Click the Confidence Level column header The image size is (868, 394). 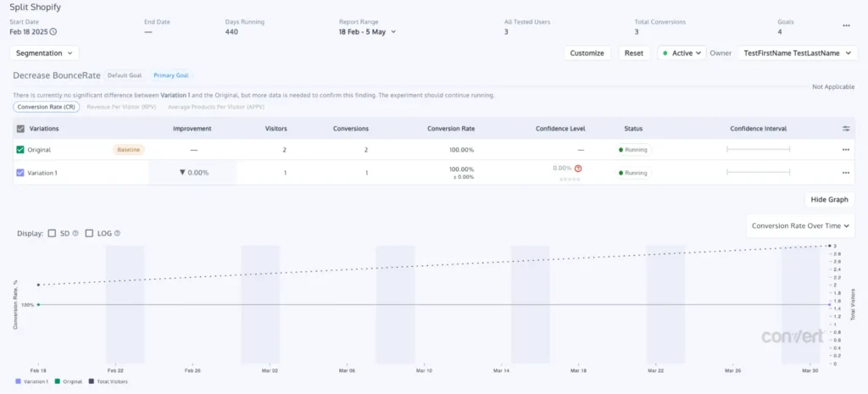click(560, 129)
